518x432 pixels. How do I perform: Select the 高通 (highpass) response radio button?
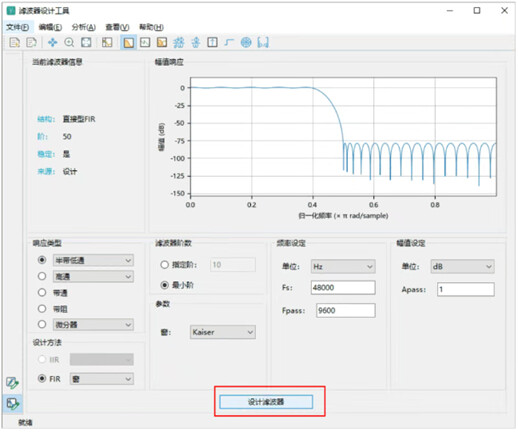coord(42,276)
